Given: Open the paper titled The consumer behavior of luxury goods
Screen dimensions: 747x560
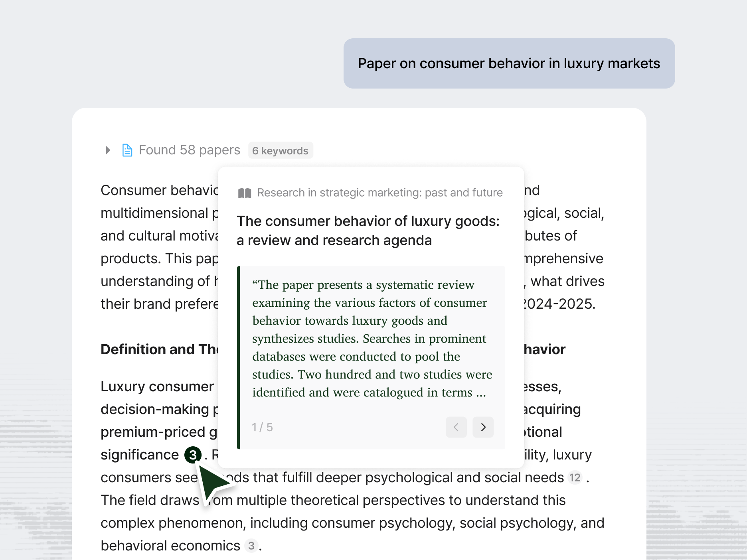Looking at the screenshot, I should pos(368,231).
